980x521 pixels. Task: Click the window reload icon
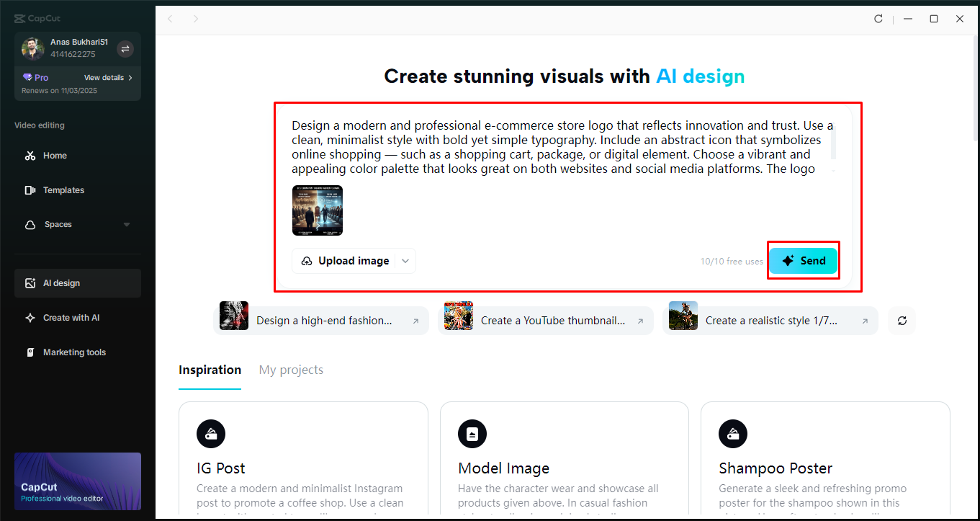[878, 19]
